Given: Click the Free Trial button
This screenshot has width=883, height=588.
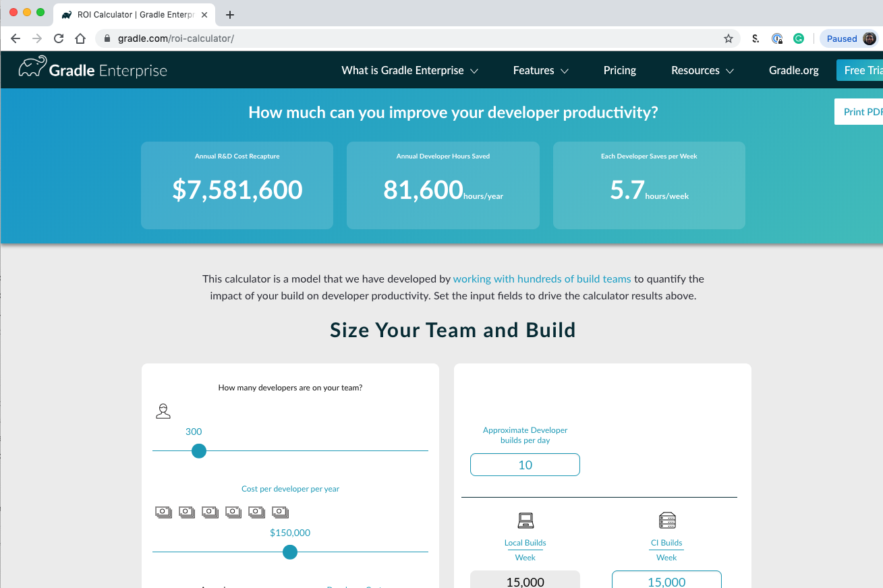Looking at the screenshot, I should 859,70.
